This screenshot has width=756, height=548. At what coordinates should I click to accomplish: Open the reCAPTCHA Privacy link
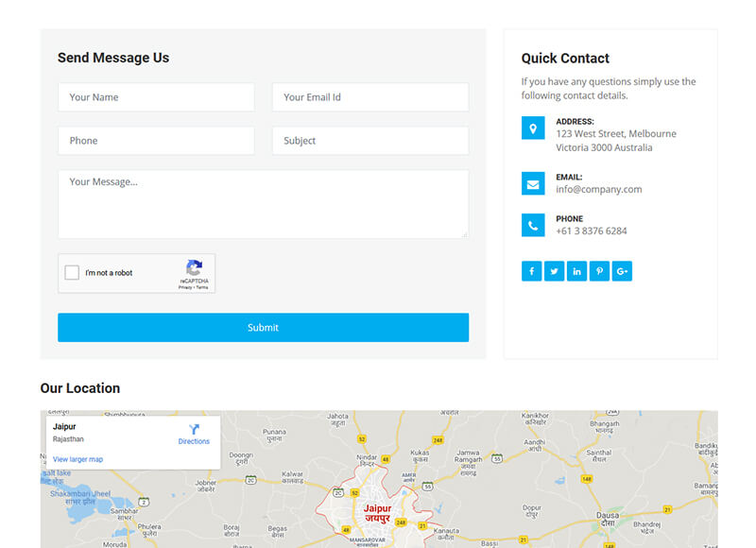(184, 287)
